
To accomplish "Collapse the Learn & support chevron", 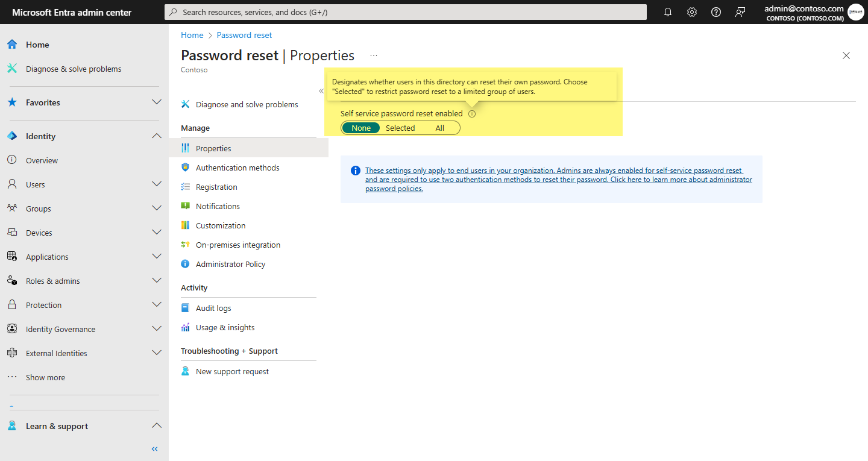I will tap(157, 426).
